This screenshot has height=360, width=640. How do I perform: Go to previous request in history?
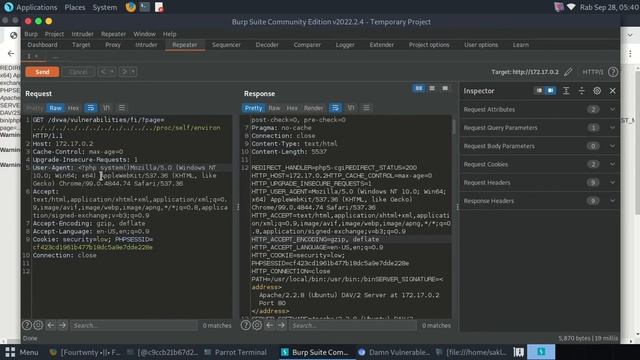(x=103, y=72)
